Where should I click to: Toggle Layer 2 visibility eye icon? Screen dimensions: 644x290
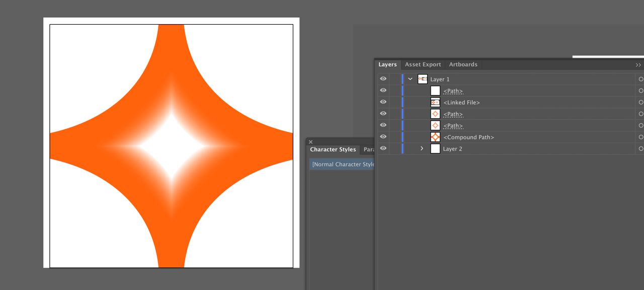pyautogui.click(x=383, y=149)
